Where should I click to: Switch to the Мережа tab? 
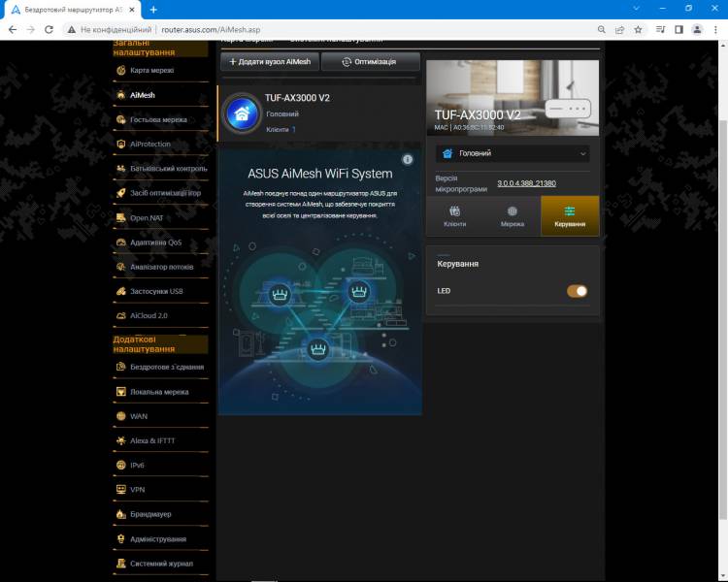point(513,216)
